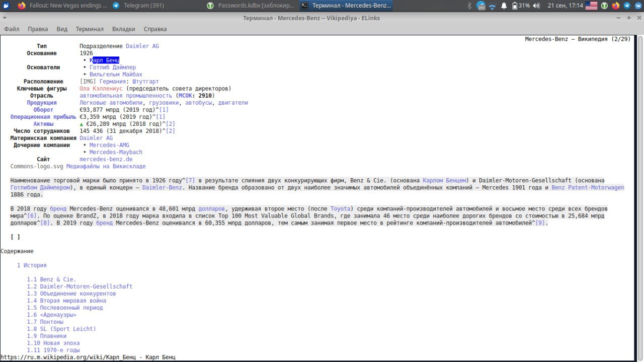The height and width of the screenshot is (362, 644).
Task: Switch keyboard layout via US flag icon
Action: (x=591, y=6)
